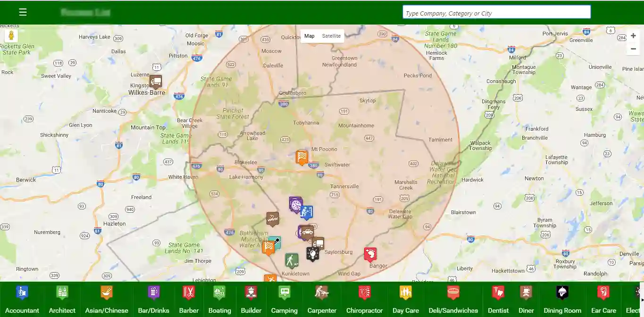Open the purple pizza map marker
Image resolution: width=644 pixels, height=317 pixels.
tap(295, 204)
